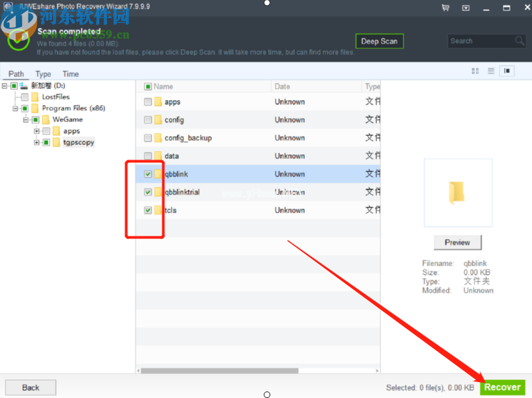The height and width of the screenshot is (398, 532).
Task: Start a Deep Scan
Action: (379, 41)
